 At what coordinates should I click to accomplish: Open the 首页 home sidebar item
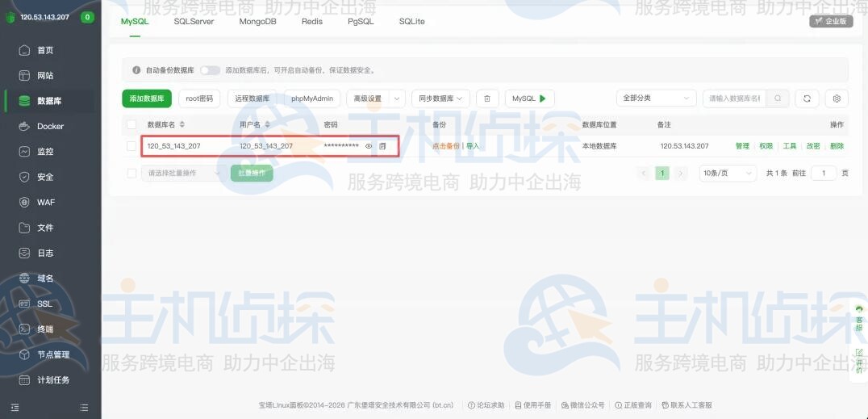[44, 50]
